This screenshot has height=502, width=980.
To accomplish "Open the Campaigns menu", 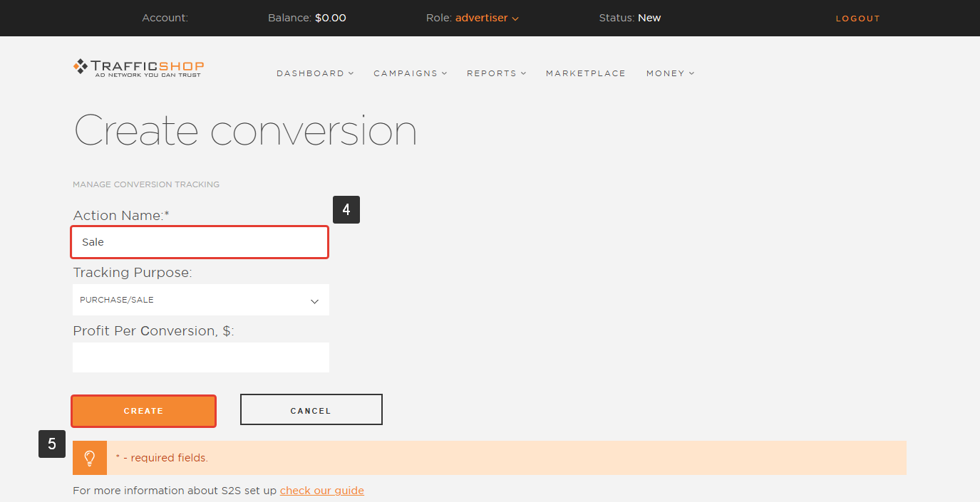I will (x=411, y=73).
